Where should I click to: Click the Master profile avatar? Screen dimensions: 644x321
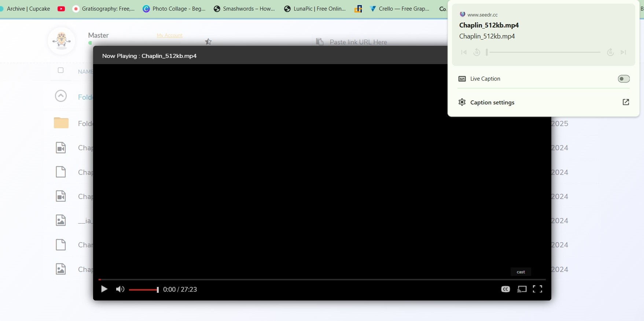[x=62, y=40]
